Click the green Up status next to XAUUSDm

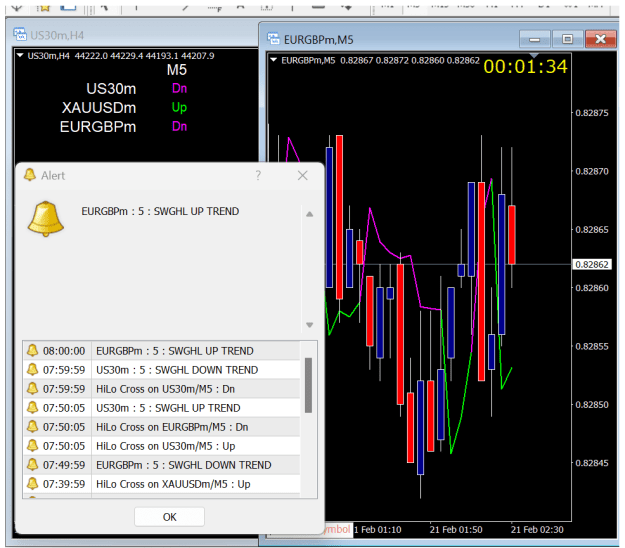(x=179, y=107)
